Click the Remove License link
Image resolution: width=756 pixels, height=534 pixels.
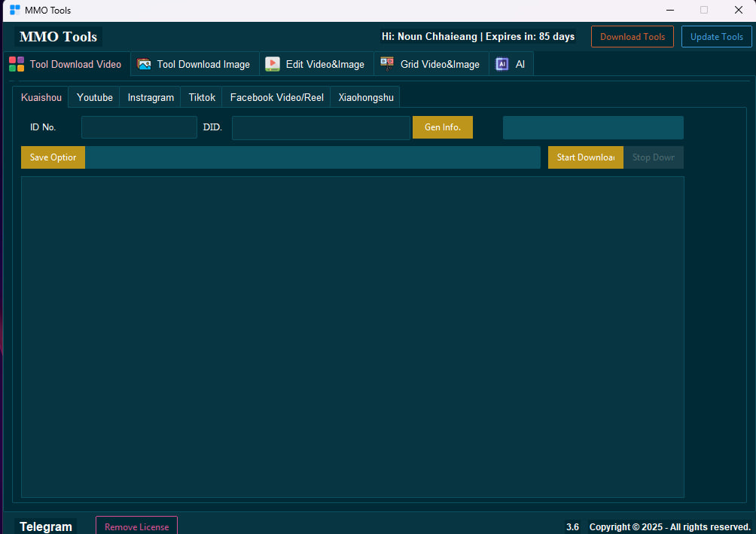point(136,526)
